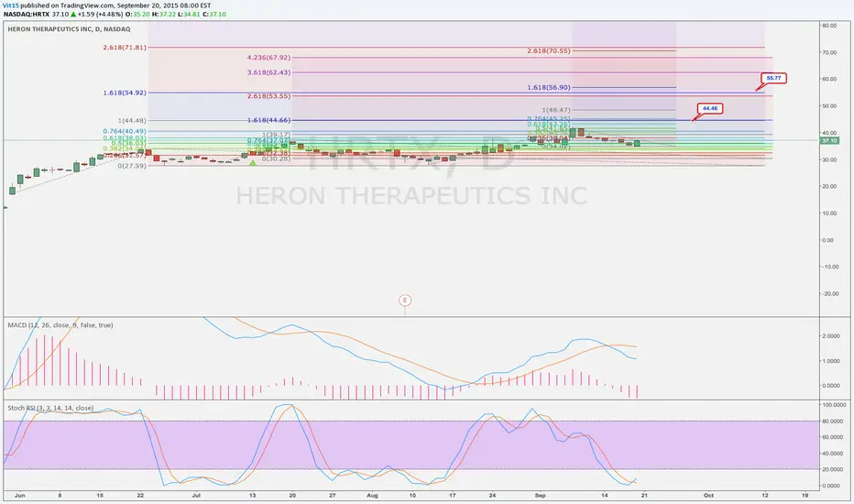Click the Stoch RSI scale value 100.0000

pos(834,405)
